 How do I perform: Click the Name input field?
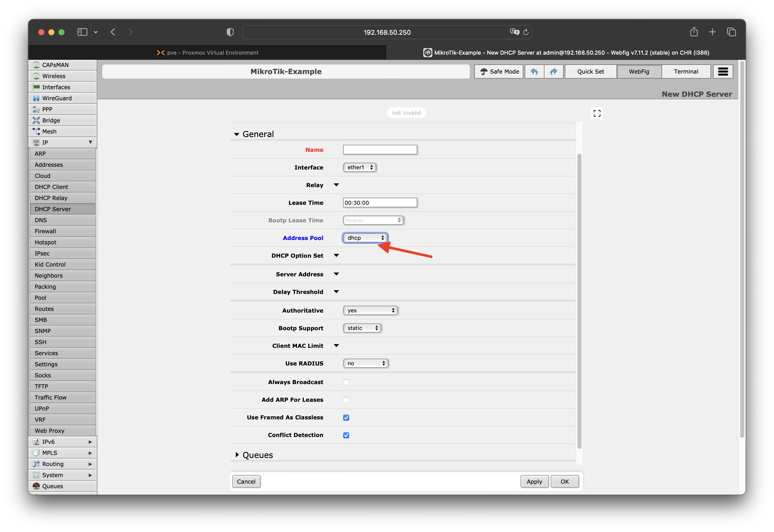click(x=380, y=150)
